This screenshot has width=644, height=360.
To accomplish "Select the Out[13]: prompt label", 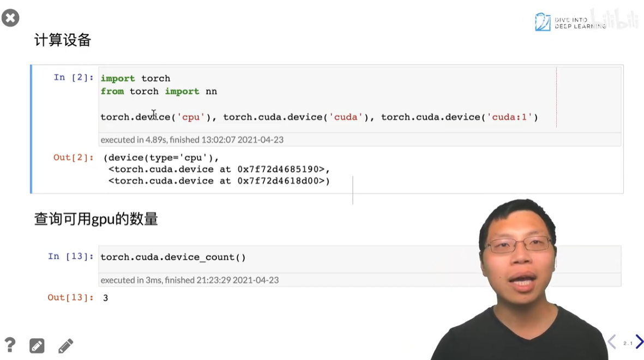I will click(71, 297).
